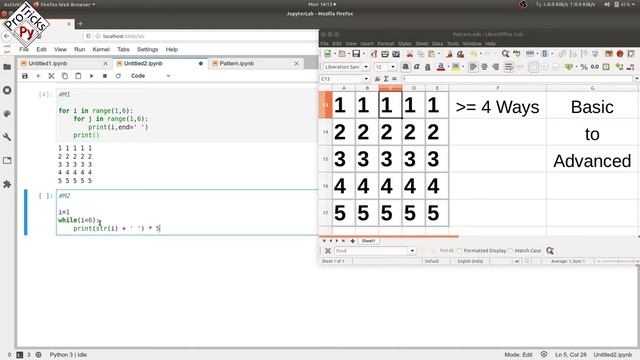This screenshot has height=360, width=640.
Task: Toggle center horizontally in Calc toolbar
Action: [x=484, y=67]
